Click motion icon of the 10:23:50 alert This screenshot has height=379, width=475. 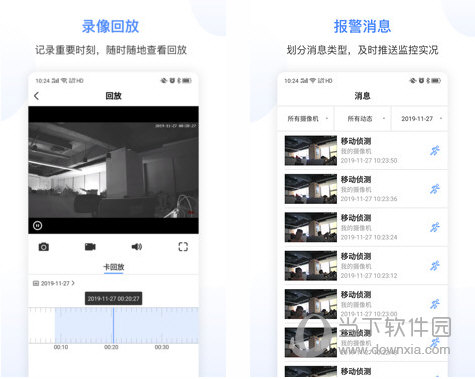pyautogui.click(x=435, y=151)
